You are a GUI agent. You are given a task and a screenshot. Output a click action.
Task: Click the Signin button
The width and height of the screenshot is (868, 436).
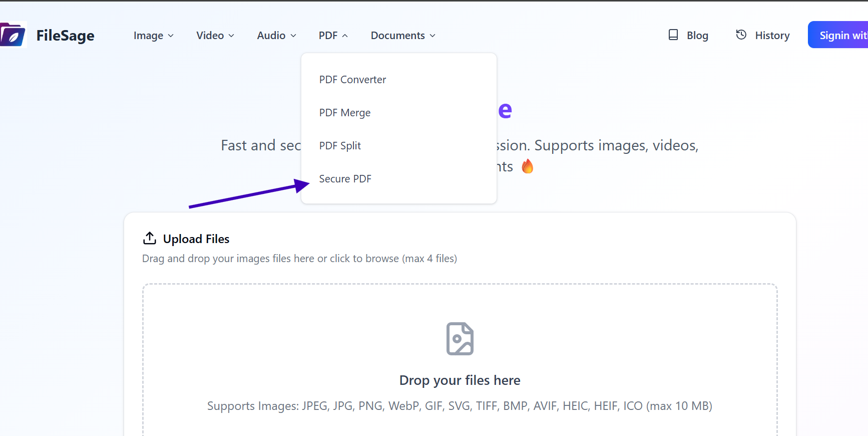click(x=841, y=35)
